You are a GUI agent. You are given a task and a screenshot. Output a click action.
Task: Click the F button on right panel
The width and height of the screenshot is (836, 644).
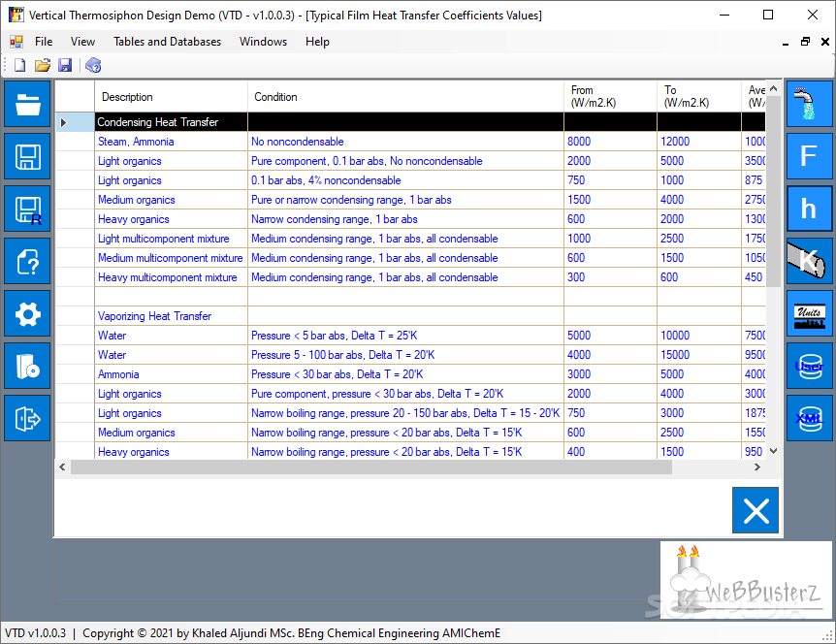click(810, 156)
